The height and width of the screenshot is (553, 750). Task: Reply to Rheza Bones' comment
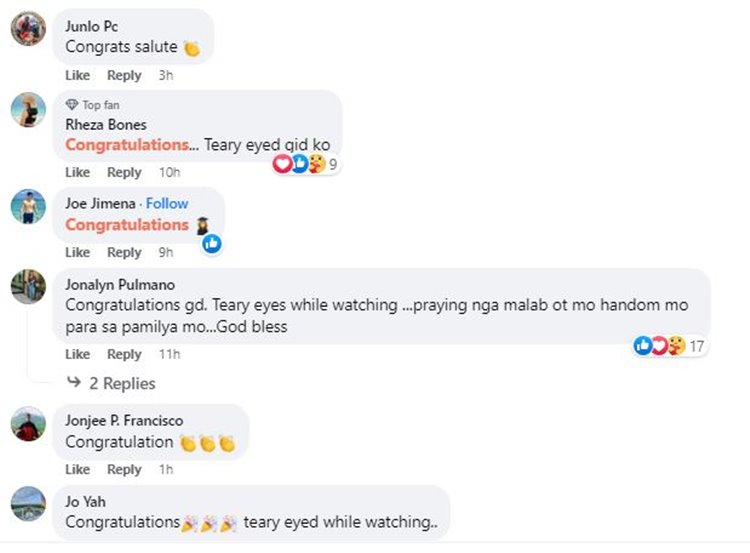124,172
